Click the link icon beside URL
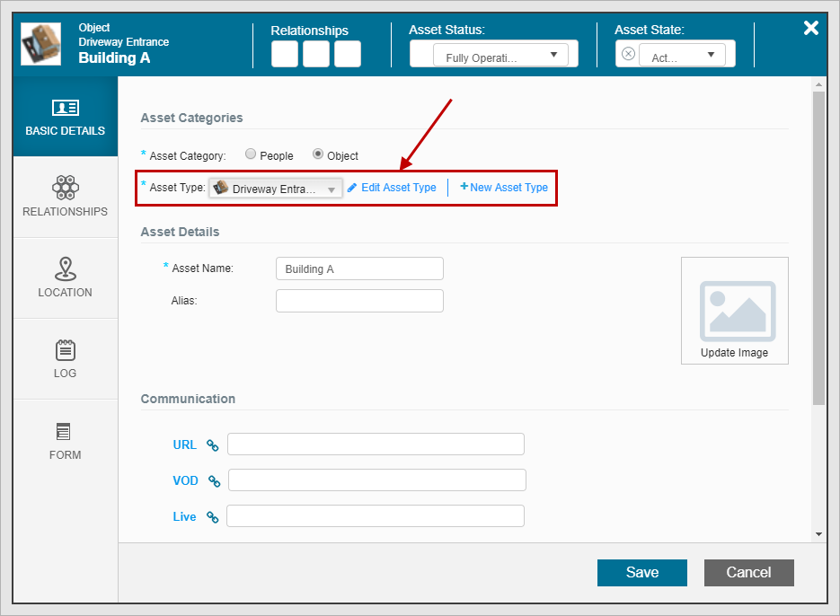 pyautogui.click(x=213, y=444)
